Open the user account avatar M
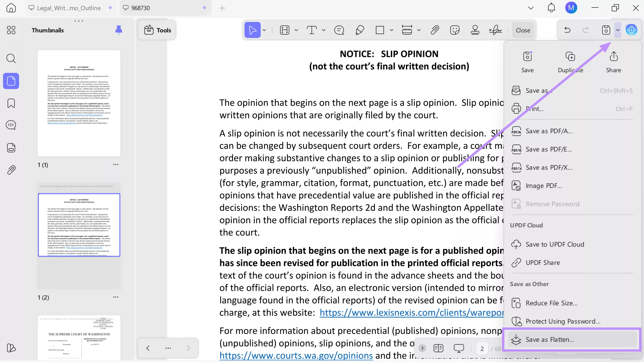644x362 pixels. [x=571, y=8]
